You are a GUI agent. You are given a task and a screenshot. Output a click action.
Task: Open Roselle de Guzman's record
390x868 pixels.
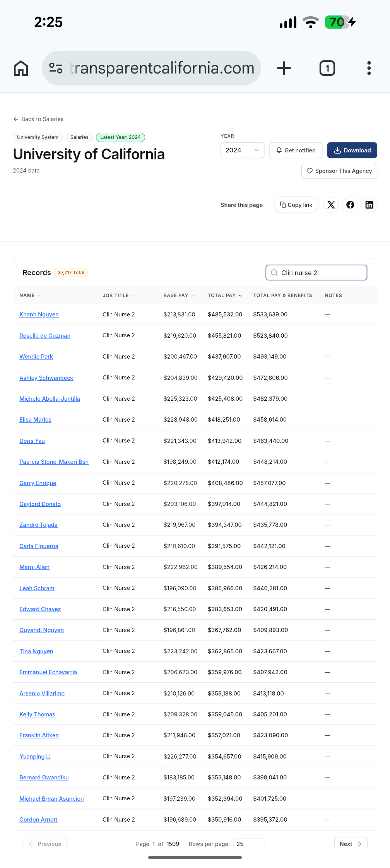tap(45, 336)
